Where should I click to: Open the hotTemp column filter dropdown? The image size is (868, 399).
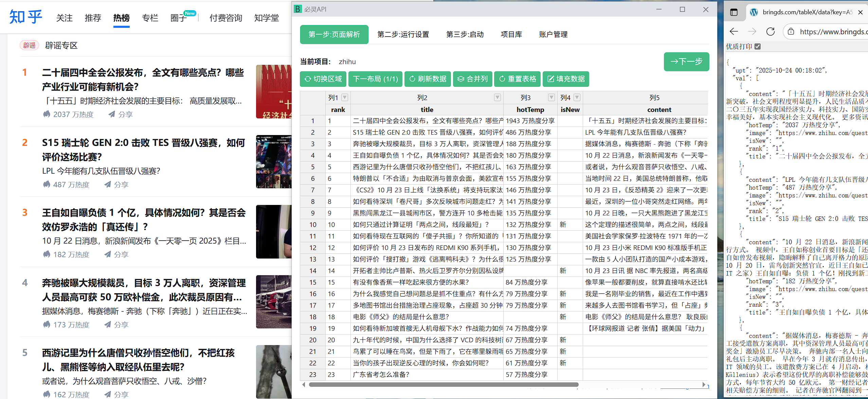tap(551, 97)
